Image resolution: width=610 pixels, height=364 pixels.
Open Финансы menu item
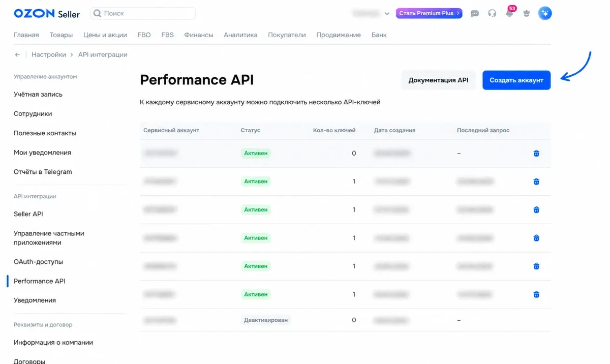click(x=199, y=35)
